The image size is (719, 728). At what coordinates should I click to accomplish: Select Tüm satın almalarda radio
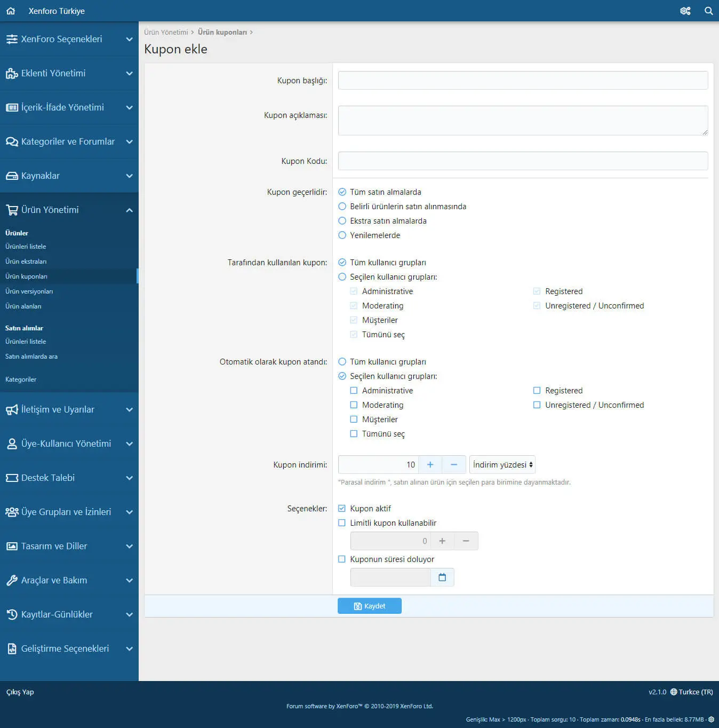(x=342, y=192)
